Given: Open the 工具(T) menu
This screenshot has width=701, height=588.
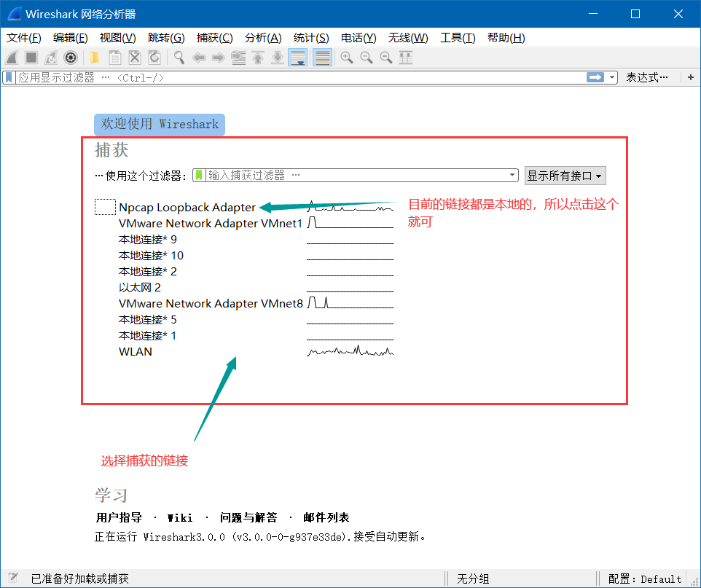Looking at the screenshot, I should point(458,38).
